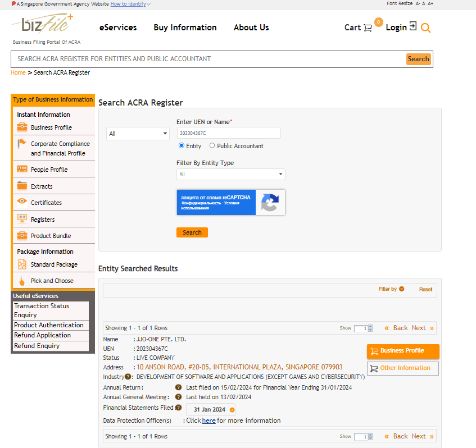Click the Annual General Meeting help icon

[x=178, y=397]
